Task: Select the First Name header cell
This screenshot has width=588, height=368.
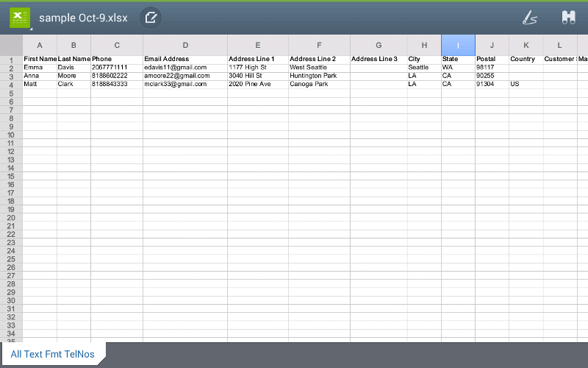Action: pyautogui.click(x=40, y=59)
